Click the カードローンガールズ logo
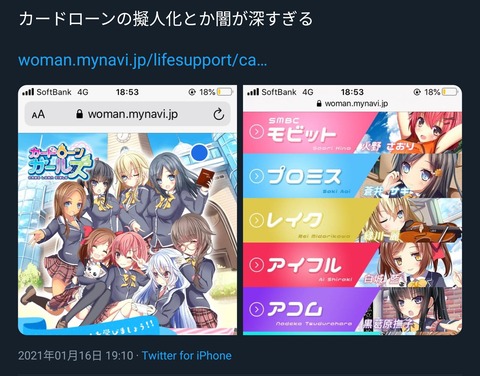The height and width of the screenshot is (376, 480). (x=59, y=163)
